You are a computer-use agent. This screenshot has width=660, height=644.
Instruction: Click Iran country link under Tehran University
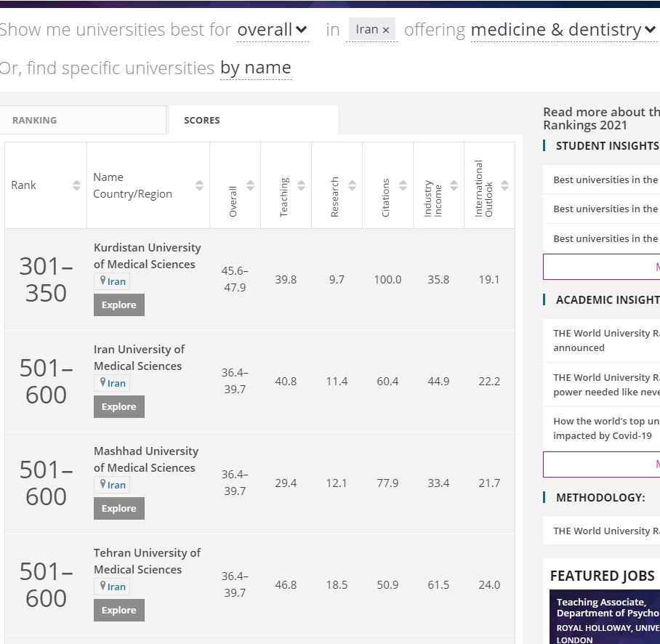point(116,587)
